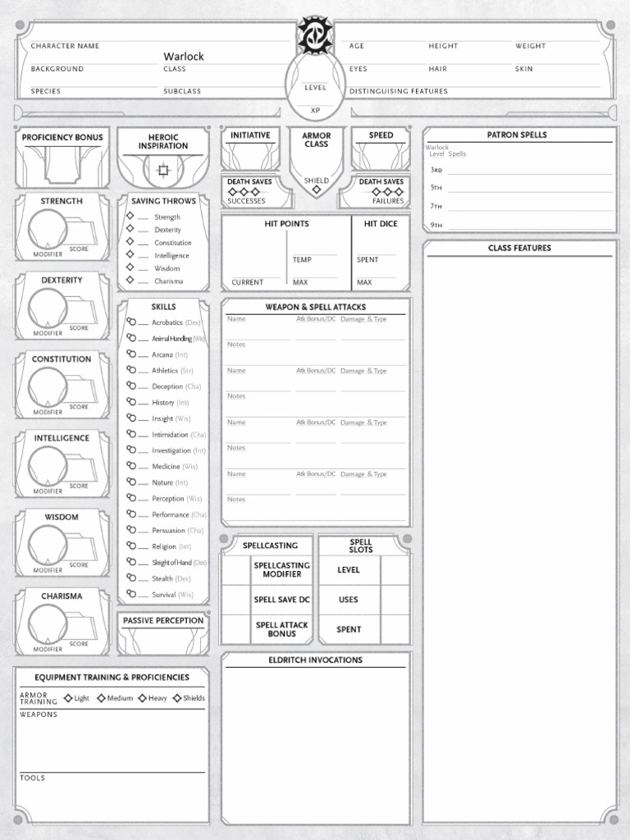Check the Charisma saving throw diamond
This screenshot has height=840, width=630.
pos(130,281)
